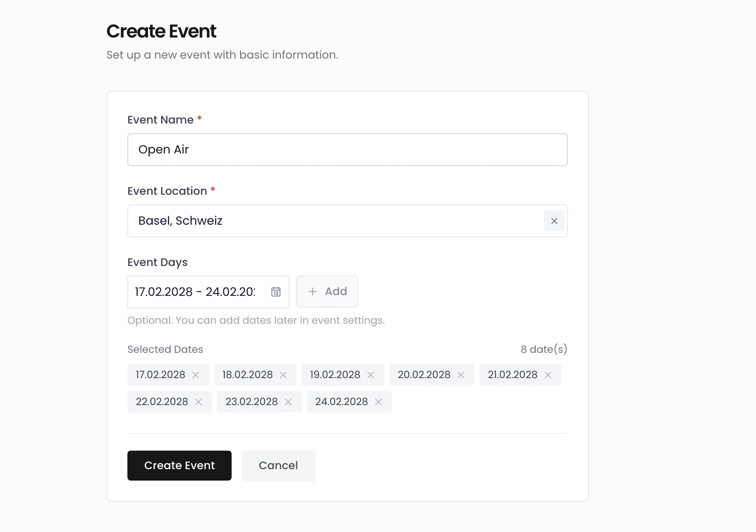This screenshot has height=532, width=756.
Task: Click the 22.02.2028 date chip label
Action: point(162,402)
